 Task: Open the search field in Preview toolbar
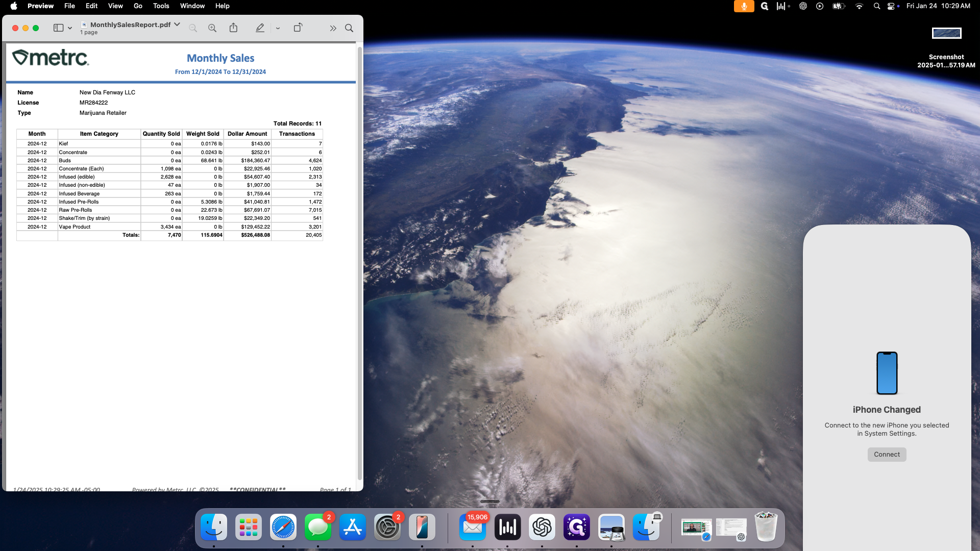(x=349, y=28)
